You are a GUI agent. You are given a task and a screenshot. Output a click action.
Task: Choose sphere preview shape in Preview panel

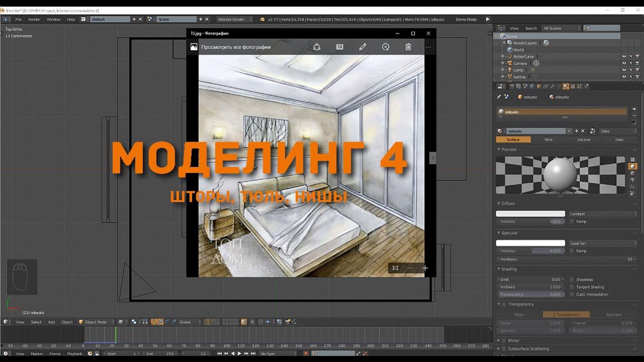point(633,166)
